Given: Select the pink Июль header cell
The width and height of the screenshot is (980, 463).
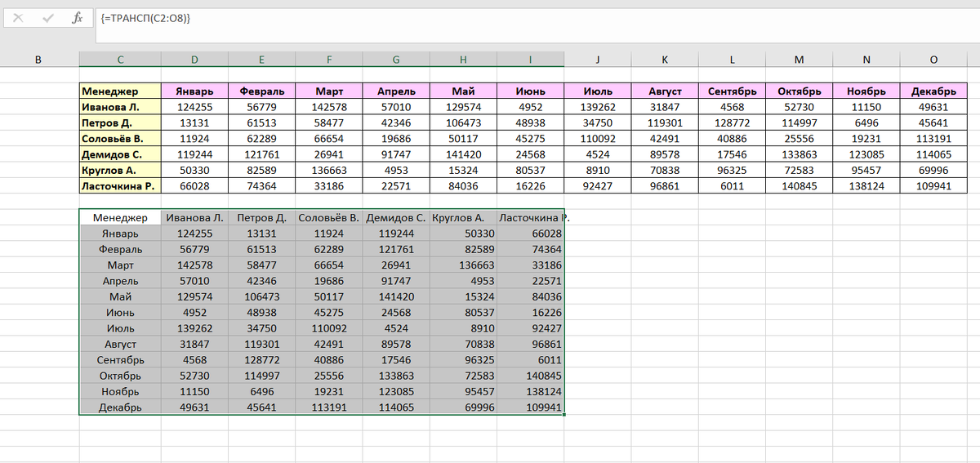Looking at the screenshot, I should pos(598,91).
